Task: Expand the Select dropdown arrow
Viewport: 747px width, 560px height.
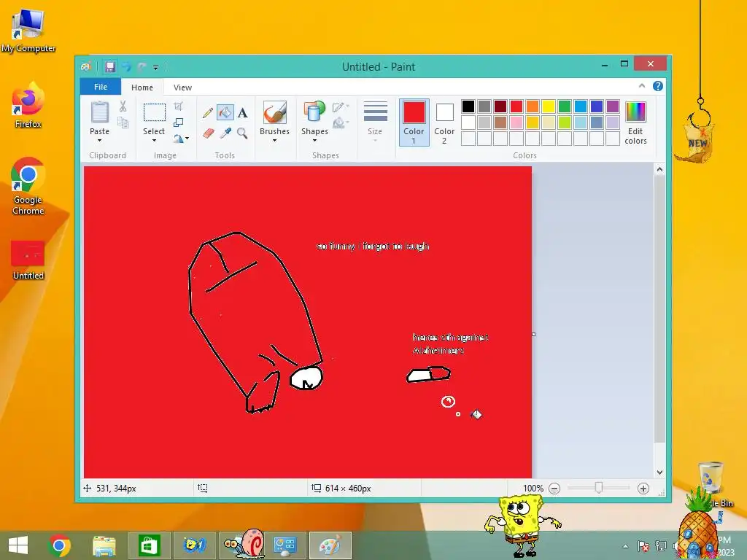Action: click(154, 141)
